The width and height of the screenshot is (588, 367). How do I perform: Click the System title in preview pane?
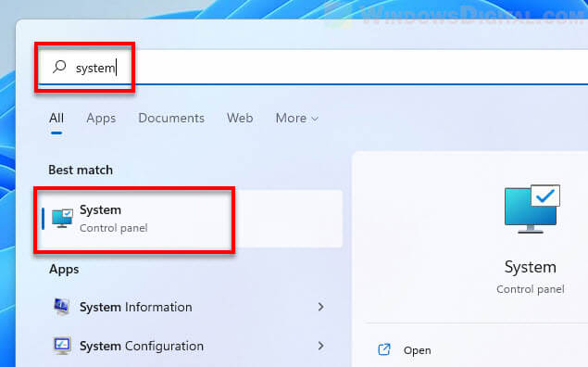point(531,267)
